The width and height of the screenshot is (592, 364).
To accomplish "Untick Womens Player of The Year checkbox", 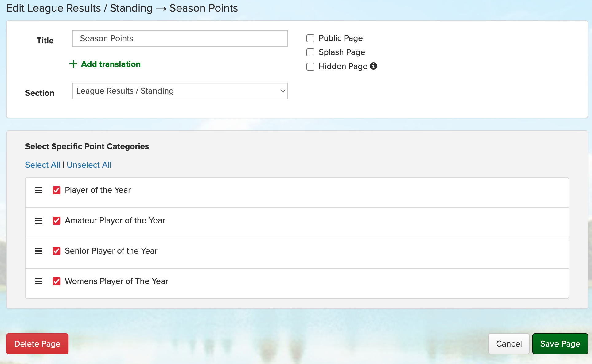I will 56,281.
